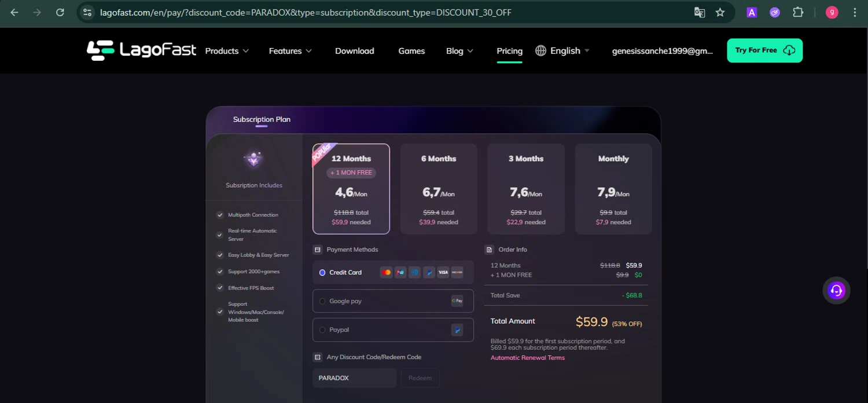Select the Credit Card payment radio button

[322, 273]
